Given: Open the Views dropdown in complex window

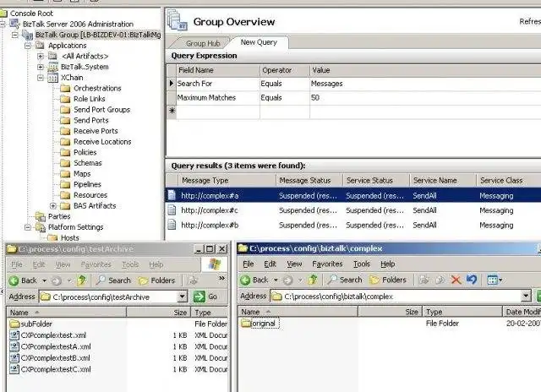Looking at the screenshot, I should tap(500, 280).
